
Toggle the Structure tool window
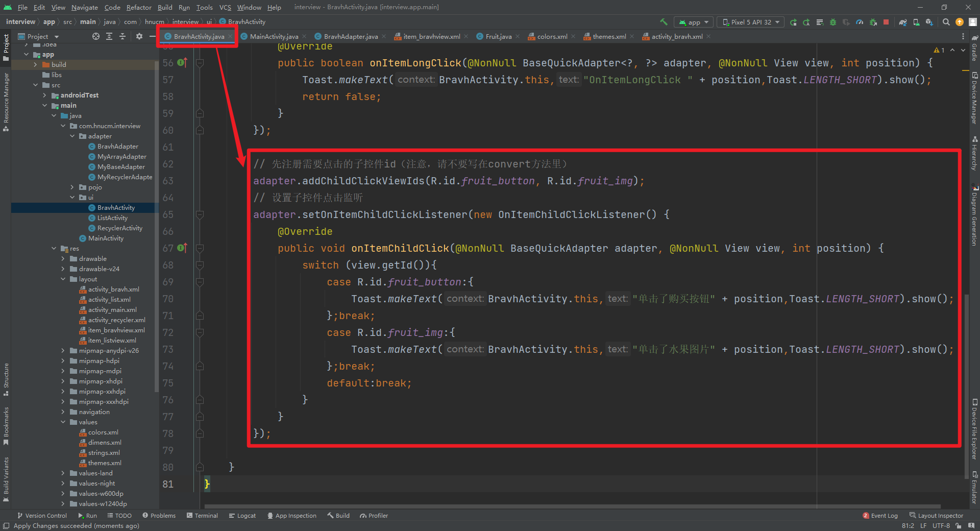6,379
